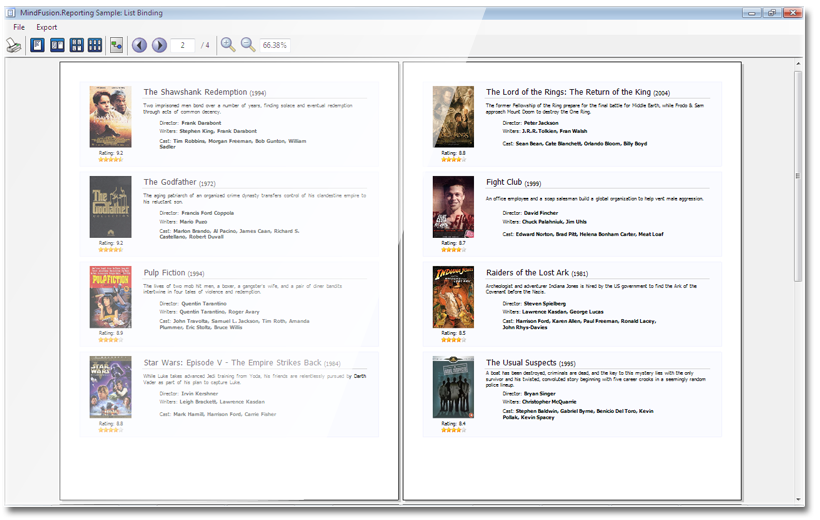Click 'Director: Frank Darabont' text
Screen dimensions: 820x520
(190, 123)
